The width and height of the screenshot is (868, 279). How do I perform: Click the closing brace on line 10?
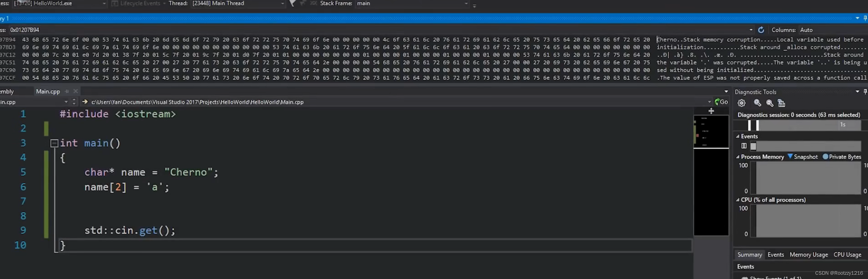(x=63, y=245)
